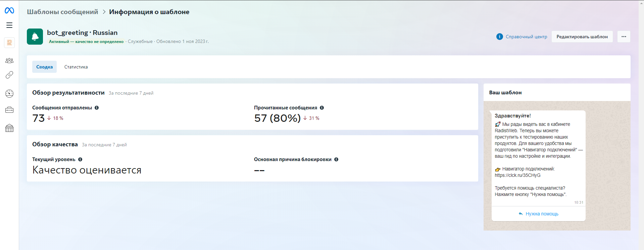
Task: Click the read messages value 57 (80%)
Action: [277, 118]
